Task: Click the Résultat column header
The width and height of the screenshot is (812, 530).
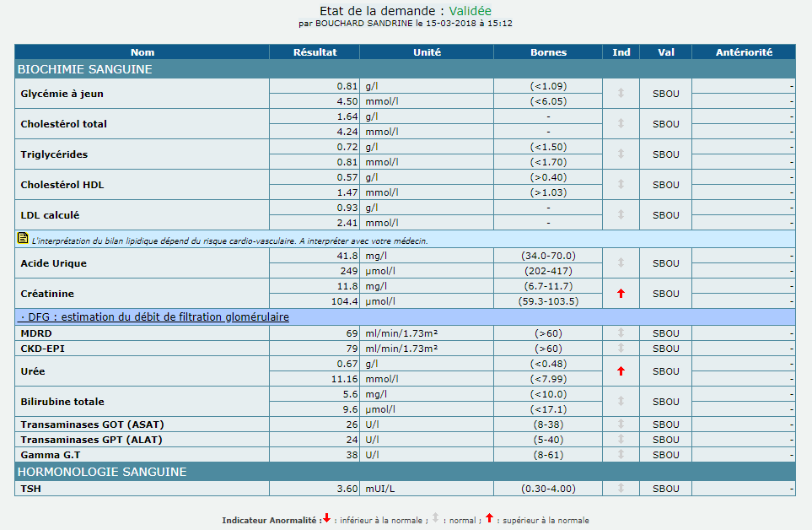Action: tap(315, 52)
